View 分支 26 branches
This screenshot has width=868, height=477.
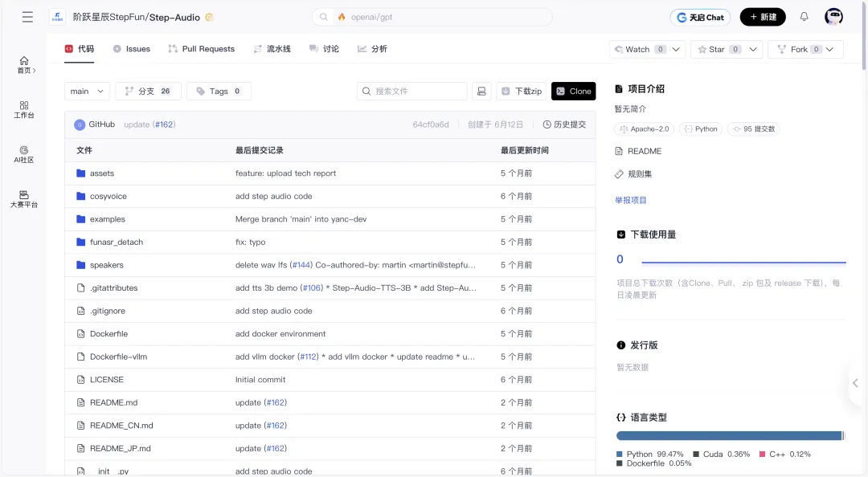coord(148,92)
